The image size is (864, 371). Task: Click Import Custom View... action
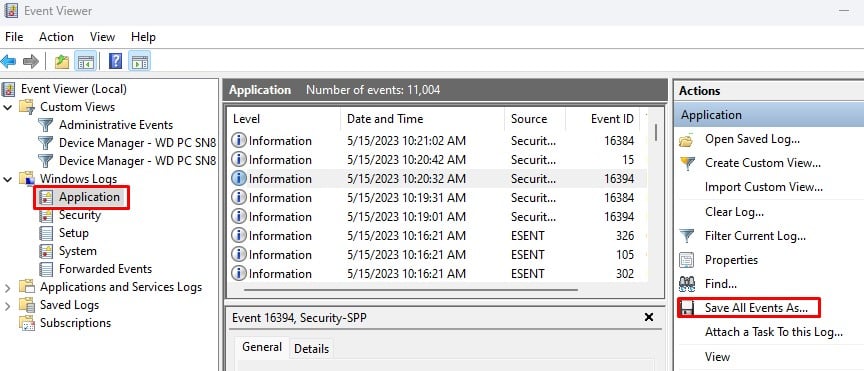764,187
